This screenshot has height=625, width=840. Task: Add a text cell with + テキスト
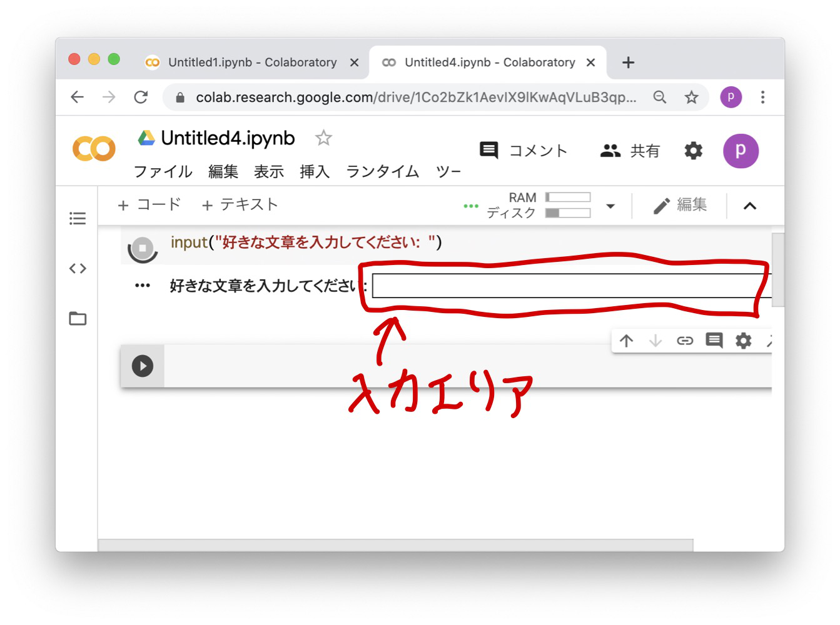(240, 204)
